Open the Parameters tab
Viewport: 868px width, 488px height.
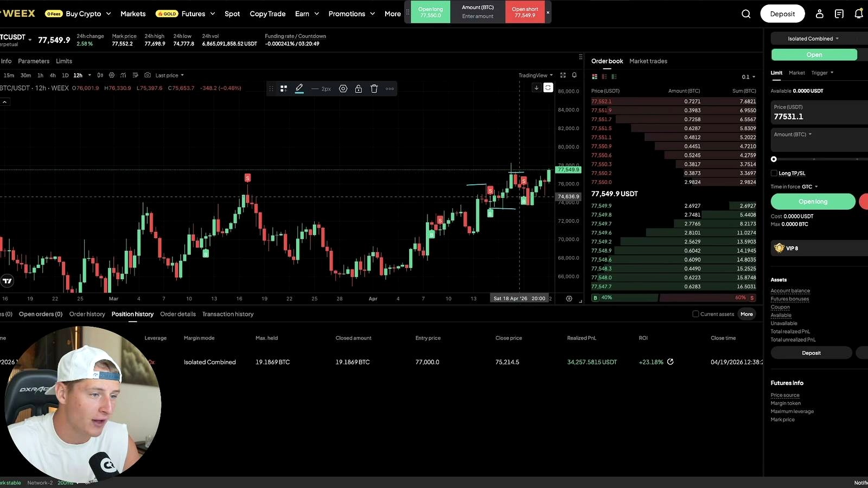click(34, 61)
